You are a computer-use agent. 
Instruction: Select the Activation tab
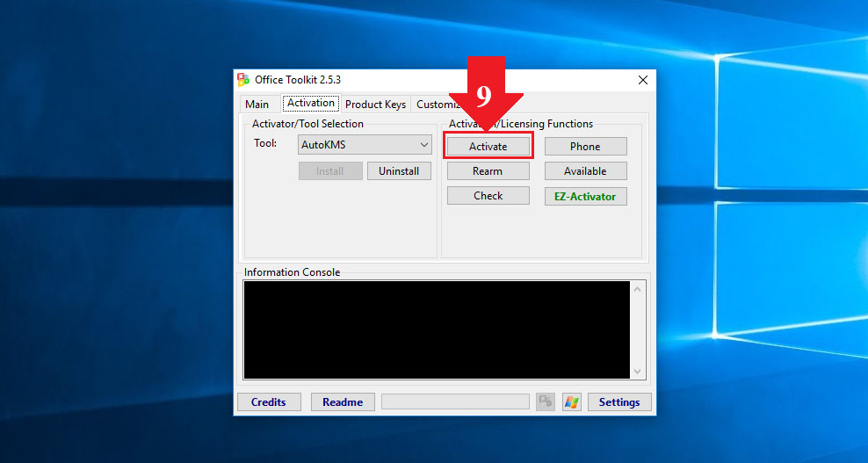coord(310,103)
